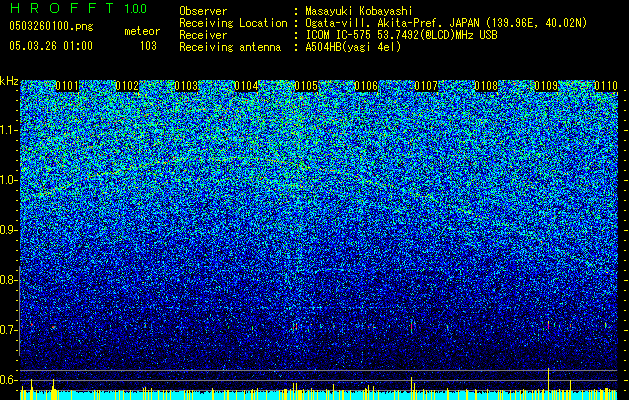The height and width of the screenshot is (400, 629).
Task: Select the ICOM IC-575 53.7492 MHz receiver text
Action: pos(401,35)
